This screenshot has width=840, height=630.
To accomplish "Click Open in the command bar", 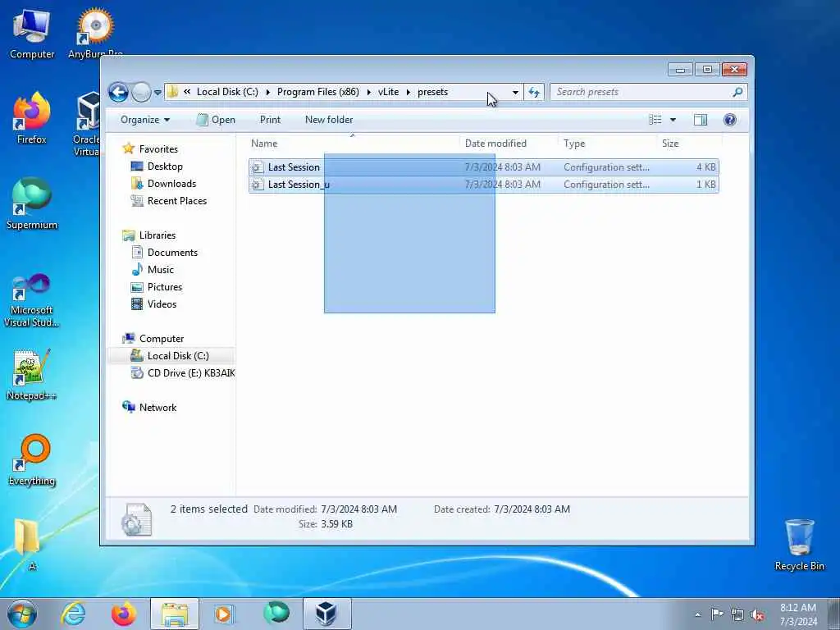I will [216, 120].
